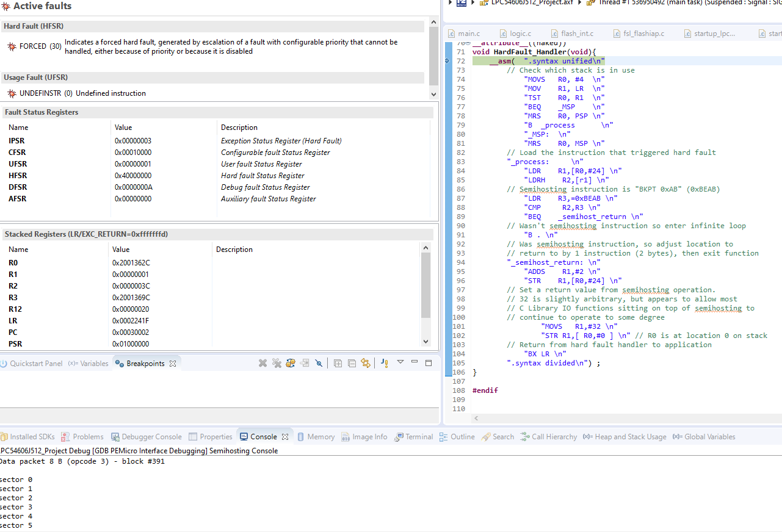Click the Expand All icon in Breakpoints toolbar
Viewport: 782px width, 532px height.
click(338, 363)
